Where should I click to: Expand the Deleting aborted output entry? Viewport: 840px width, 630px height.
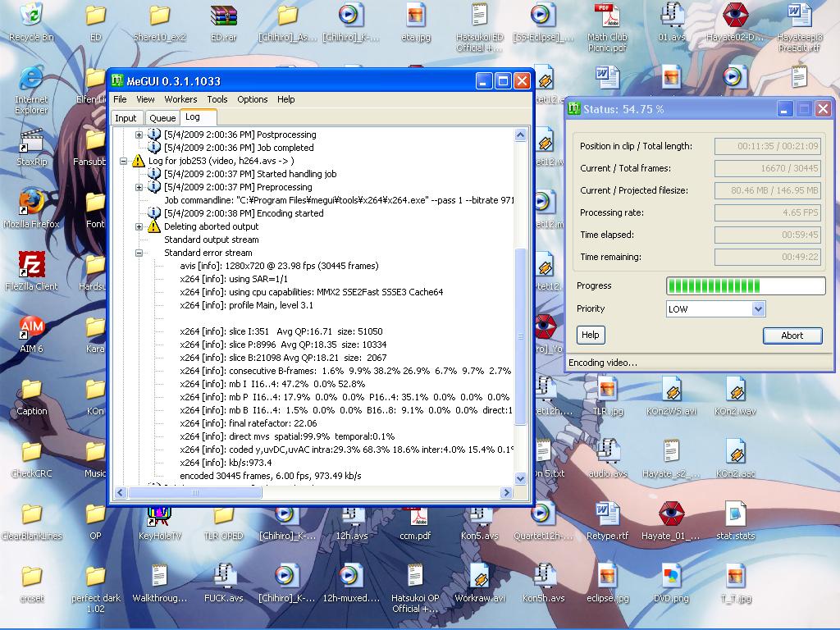click(x=139, y=226)
